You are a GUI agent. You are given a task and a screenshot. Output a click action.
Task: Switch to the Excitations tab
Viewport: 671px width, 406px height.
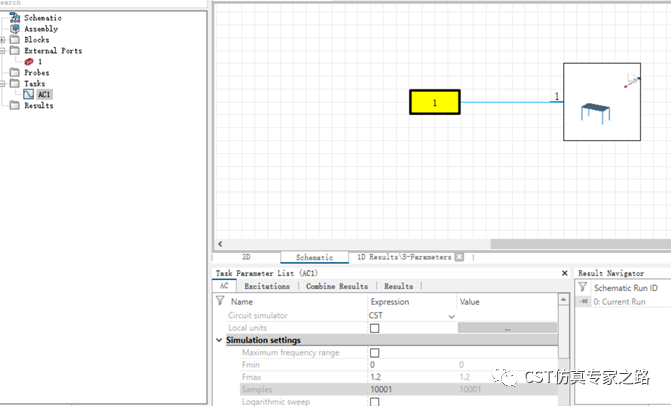click(x=268, y=286)
